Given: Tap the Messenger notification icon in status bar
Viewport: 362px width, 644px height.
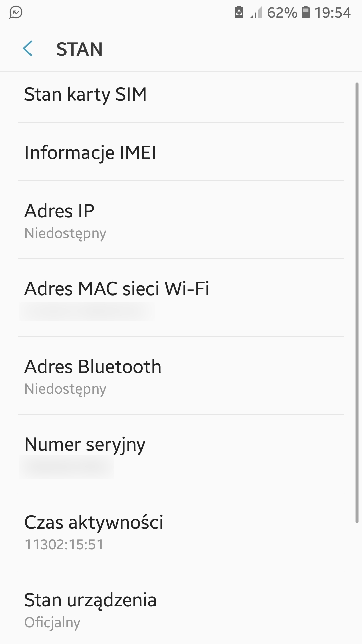Looking at the screenshot, I should pos(16,13).
